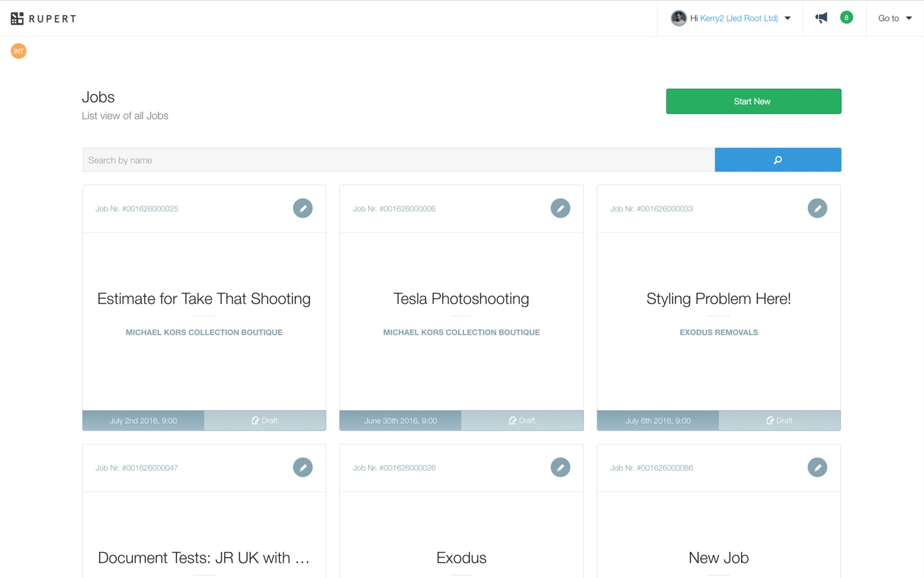Click the Rupert logo icon

point(17,18)
